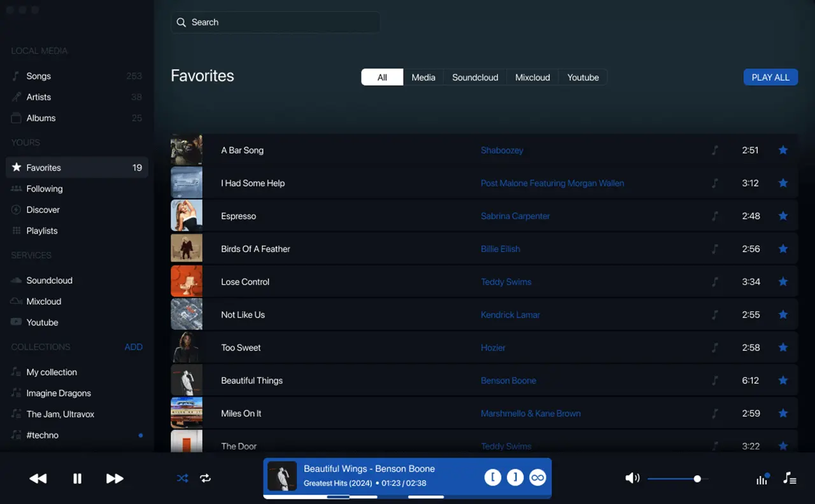Toggle shuffle playback mode
This screenshot has height=504, width=815.
[183, 479]
